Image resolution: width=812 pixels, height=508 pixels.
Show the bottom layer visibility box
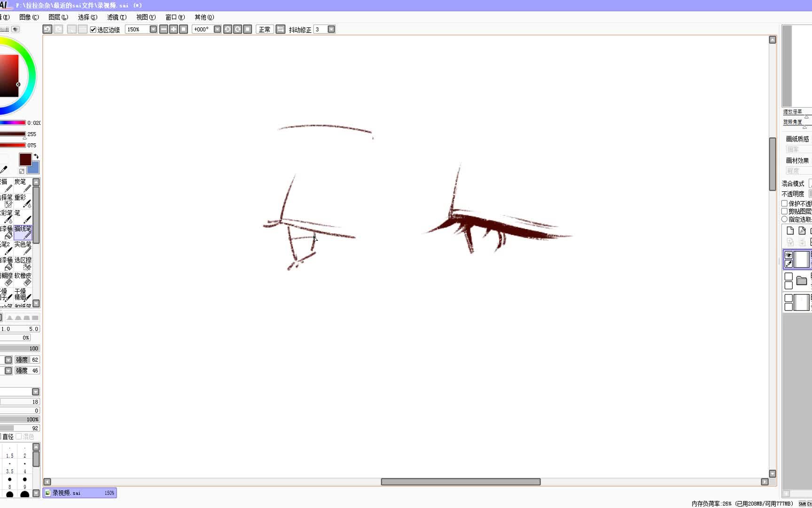(789, 298)
